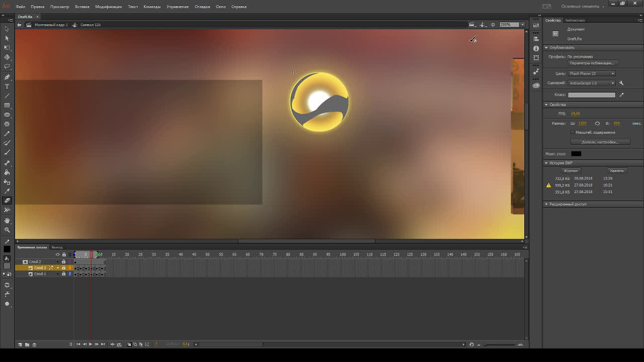Screen dimensions: 644x362
Task: Toggle lock on layer Слой 2
Action: (63, 262)
